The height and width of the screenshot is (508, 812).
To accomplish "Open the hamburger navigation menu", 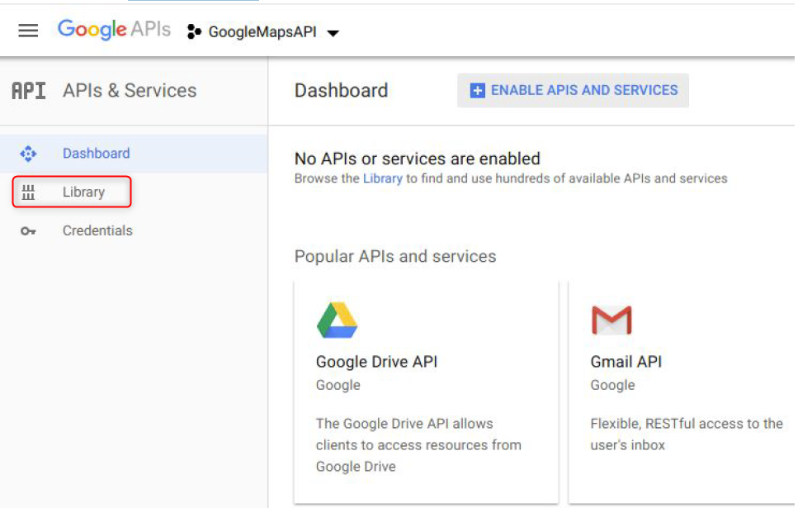I will pos(28,31).
